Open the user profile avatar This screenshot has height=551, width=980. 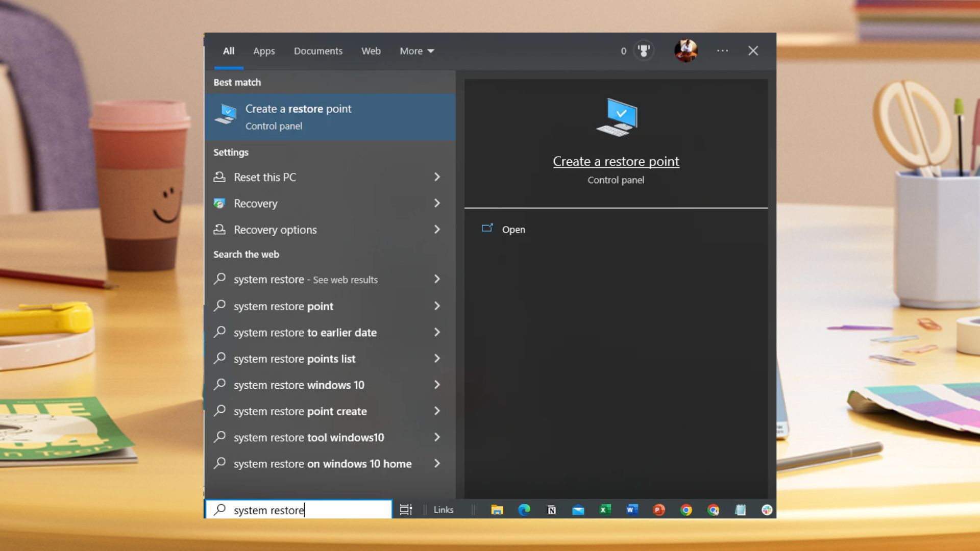[685, 51]
